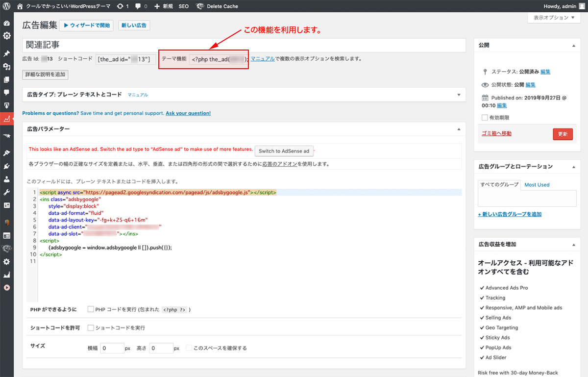Open Posts via the pushpin sidebar icon
Image resolution: width=588 pixels, height=377 pixels.
pyautogui.click(x=7, y=53)
